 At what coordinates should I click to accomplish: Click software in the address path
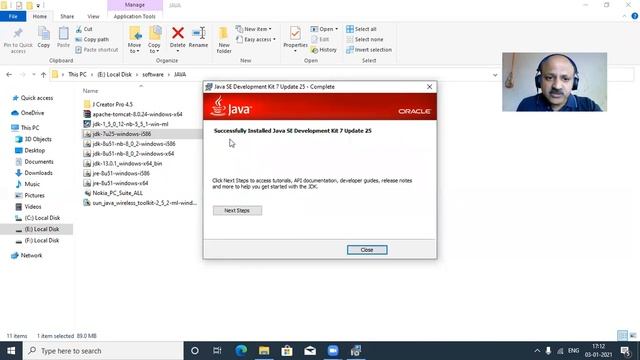tap(153, 74)
